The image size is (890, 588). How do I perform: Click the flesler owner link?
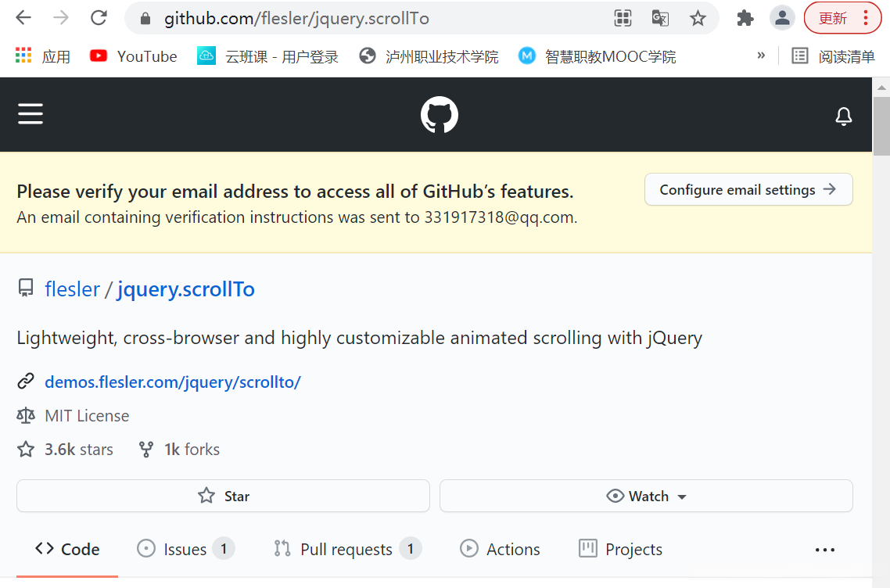tap(72, 289)
